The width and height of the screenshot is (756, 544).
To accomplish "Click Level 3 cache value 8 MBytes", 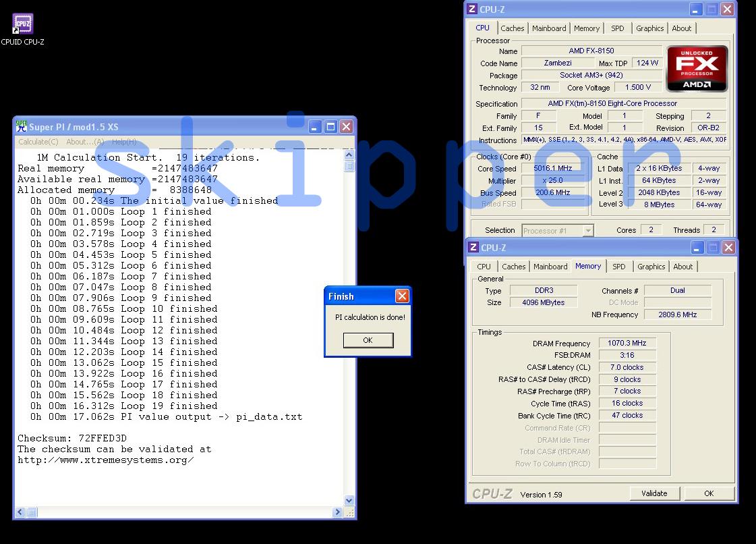I will (659, 205).
